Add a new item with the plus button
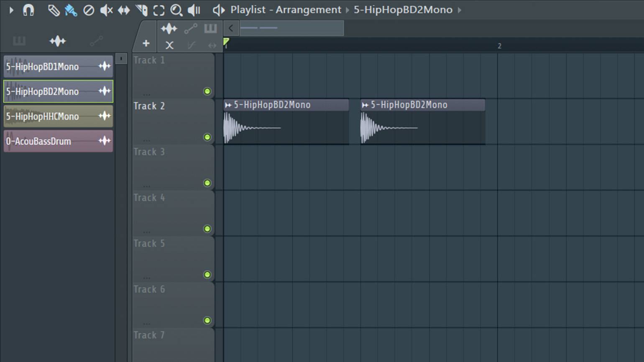Viewport: 644px width, 362px height. (x=146, y=43)
